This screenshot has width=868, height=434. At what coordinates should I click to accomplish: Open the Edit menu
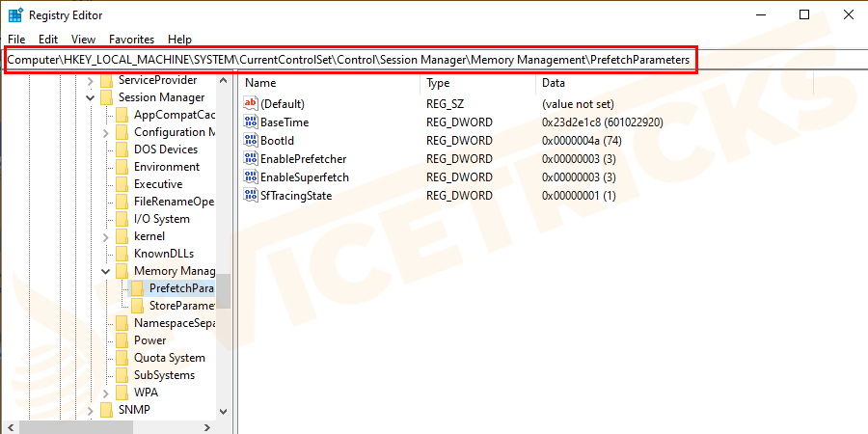tap(48, 40)
